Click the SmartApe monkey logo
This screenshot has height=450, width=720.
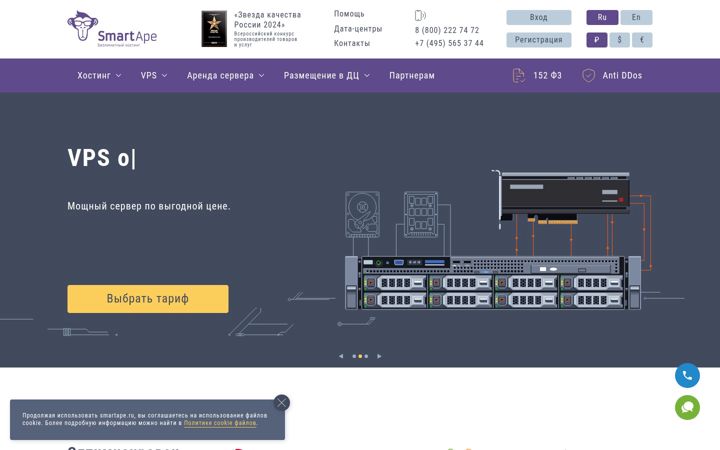[112, 29]
